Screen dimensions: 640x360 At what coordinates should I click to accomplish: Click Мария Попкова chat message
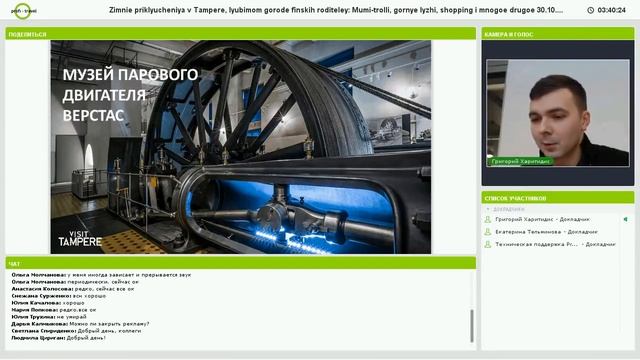click(x=54, y=310)
